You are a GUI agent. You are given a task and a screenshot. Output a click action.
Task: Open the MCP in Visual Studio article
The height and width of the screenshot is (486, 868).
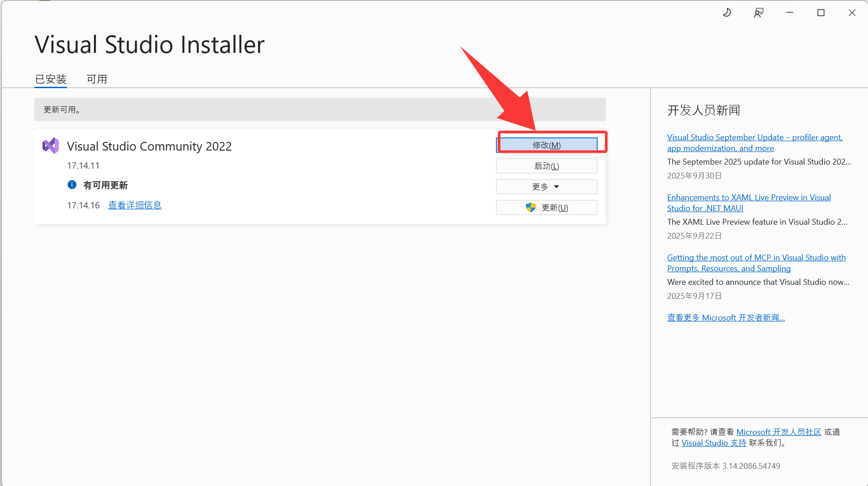[x=756, y=263]
